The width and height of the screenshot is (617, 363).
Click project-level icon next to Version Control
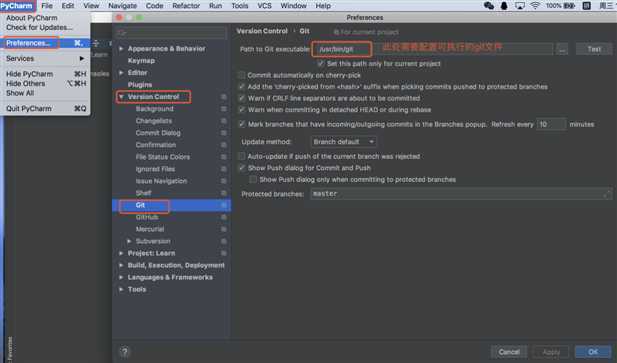pos(224,97)
